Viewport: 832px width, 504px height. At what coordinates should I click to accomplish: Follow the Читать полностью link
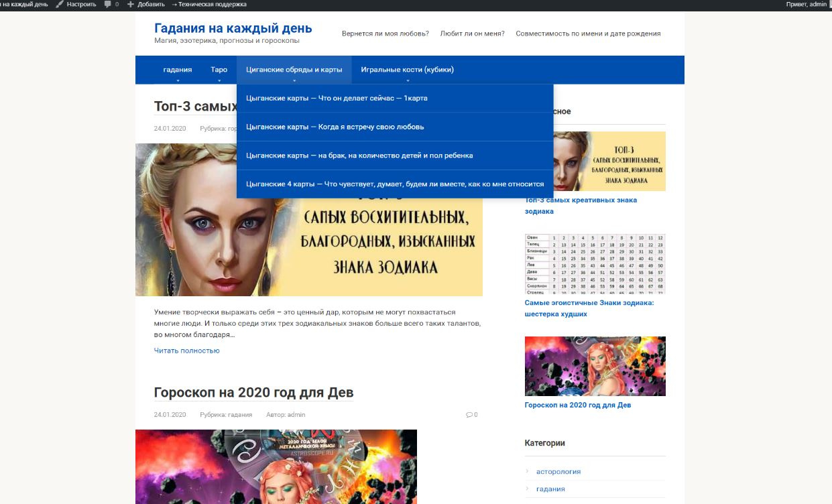point(187,351)
